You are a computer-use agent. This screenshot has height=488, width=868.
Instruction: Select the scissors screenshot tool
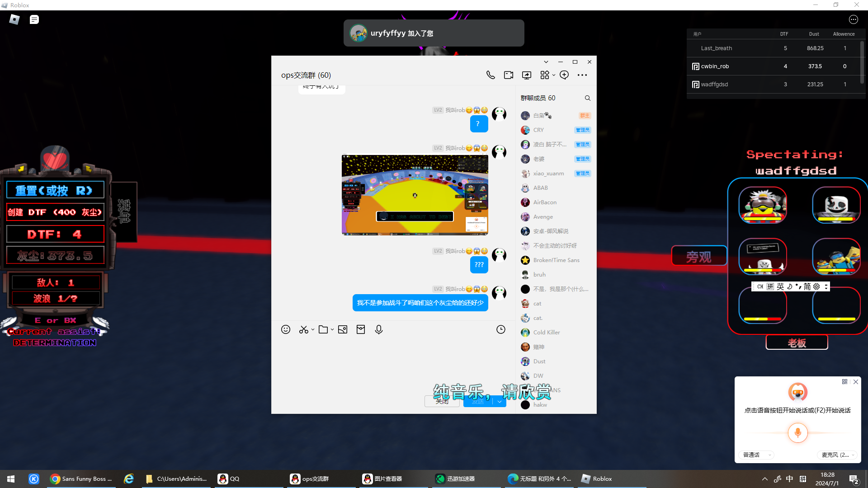(x=303, y=329)
